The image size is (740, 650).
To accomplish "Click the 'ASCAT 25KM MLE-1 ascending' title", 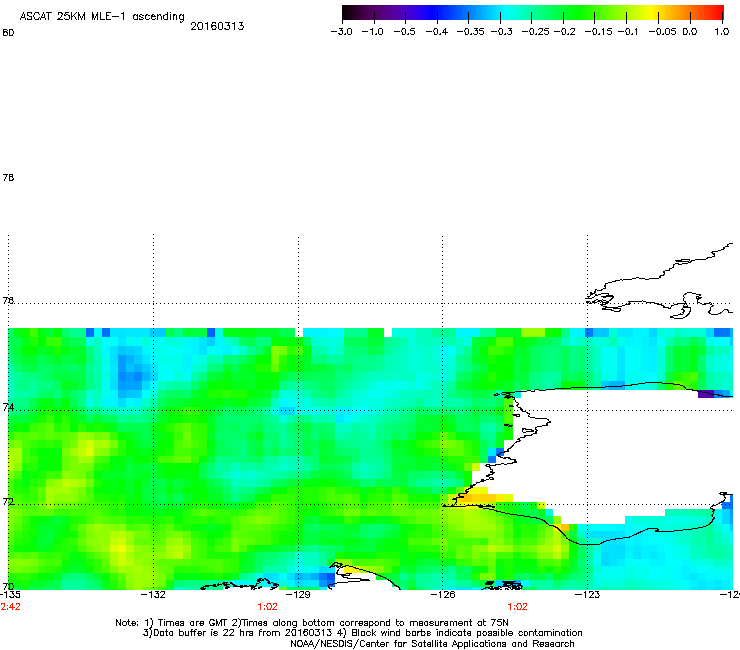I will [x=102, y=17].
